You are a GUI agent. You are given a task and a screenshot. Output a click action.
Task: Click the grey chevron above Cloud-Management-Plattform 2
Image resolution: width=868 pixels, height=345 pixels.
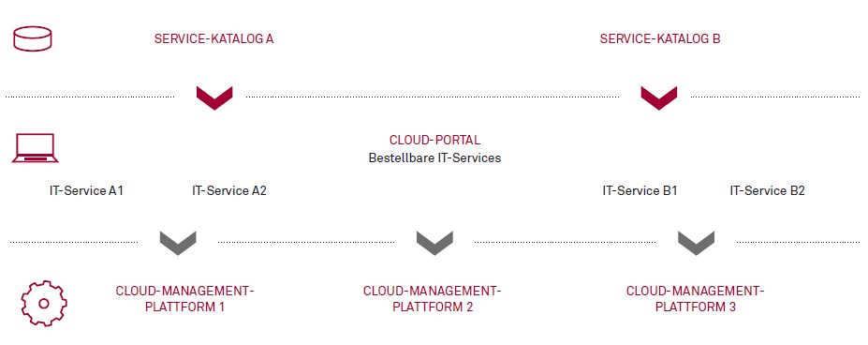(x=434, y=243)
